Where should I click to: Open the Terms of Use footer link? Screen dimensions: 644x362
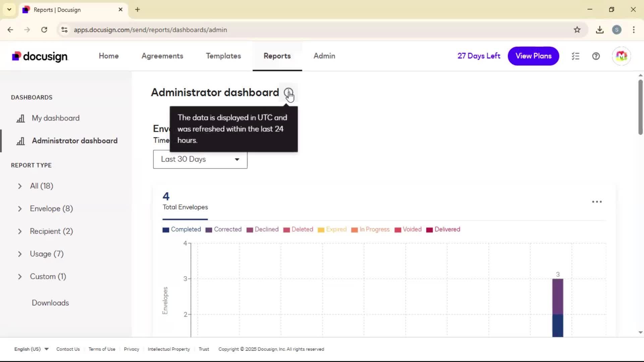pyautogui.click(x=102, y=349)
